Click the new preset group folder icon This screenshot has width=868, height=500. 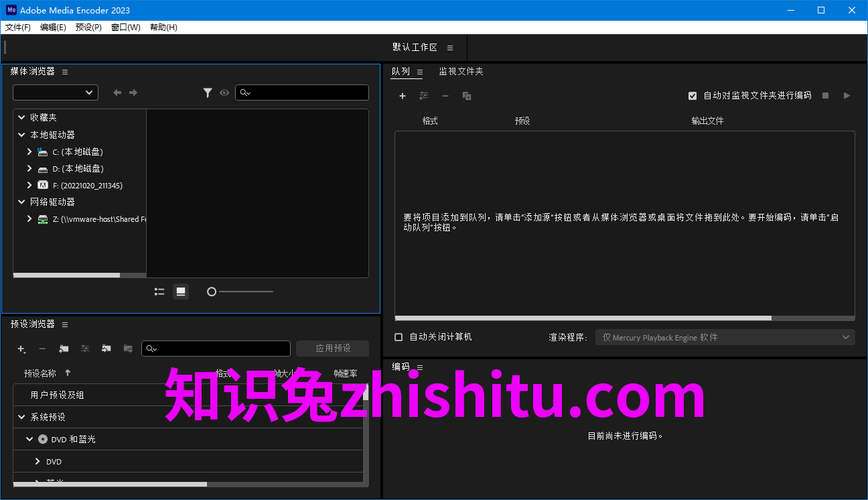(x=64, y=349)
